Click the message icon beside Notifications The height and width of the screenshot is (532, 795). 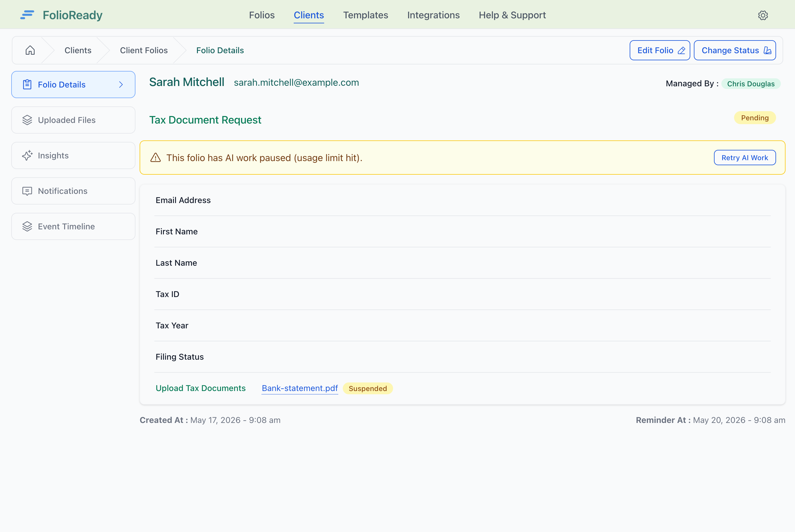27,191
